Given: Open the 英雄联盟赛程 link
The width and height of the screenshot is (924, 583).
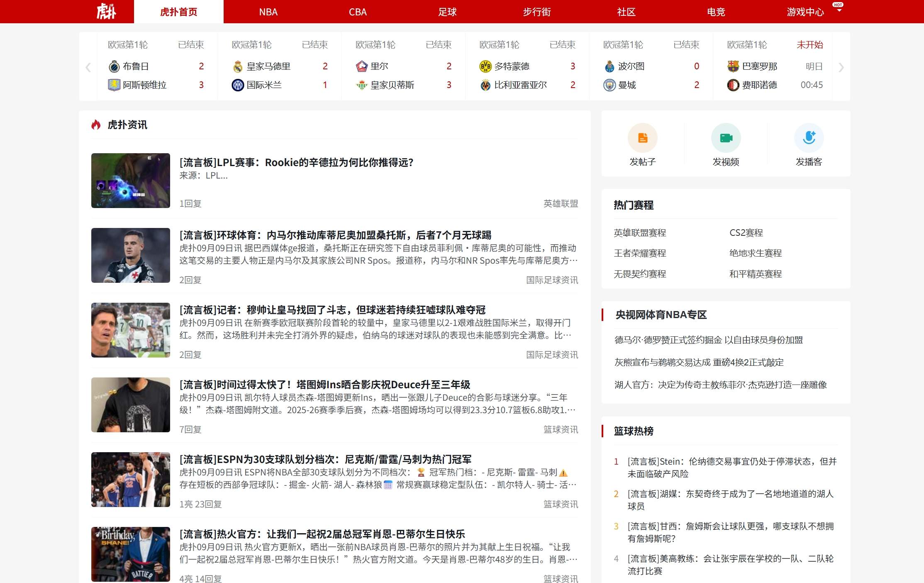Looking at the screenshot, I should point(640,233).
